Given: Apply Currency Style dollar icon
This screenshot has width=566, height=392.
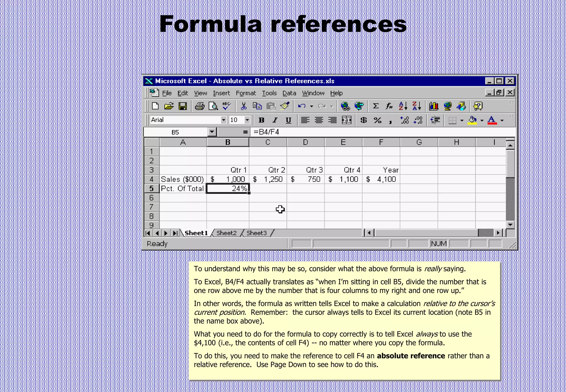Looking at the screenshot, I should click(364, 120).
